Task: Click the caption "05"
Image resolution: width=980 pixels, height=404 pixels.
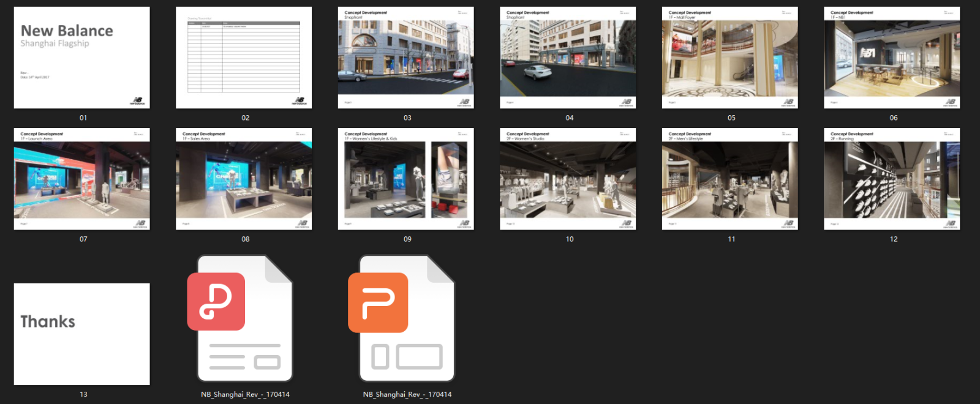Action: point(731,118)
